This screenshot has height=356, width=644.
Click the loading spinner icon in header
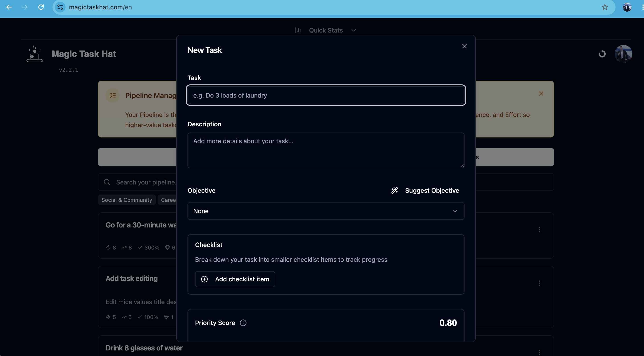602,54
